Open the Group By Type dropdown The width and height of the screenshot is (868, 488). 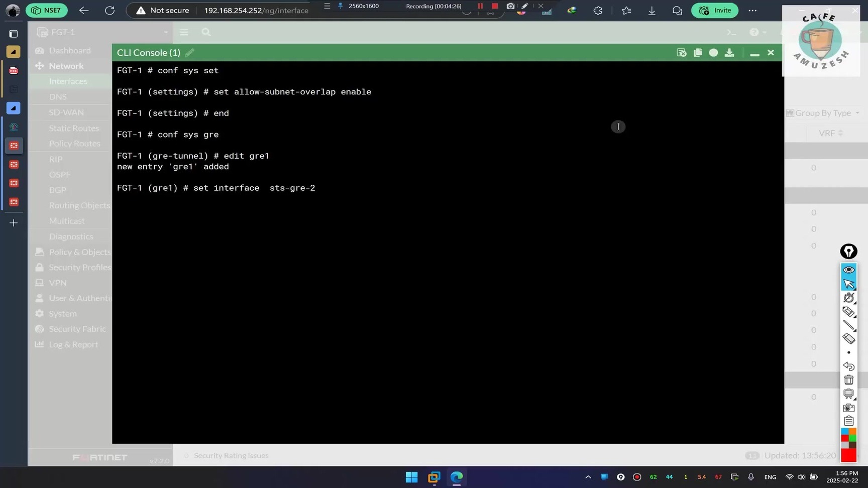pyautogui.click(x=823, y=113)
